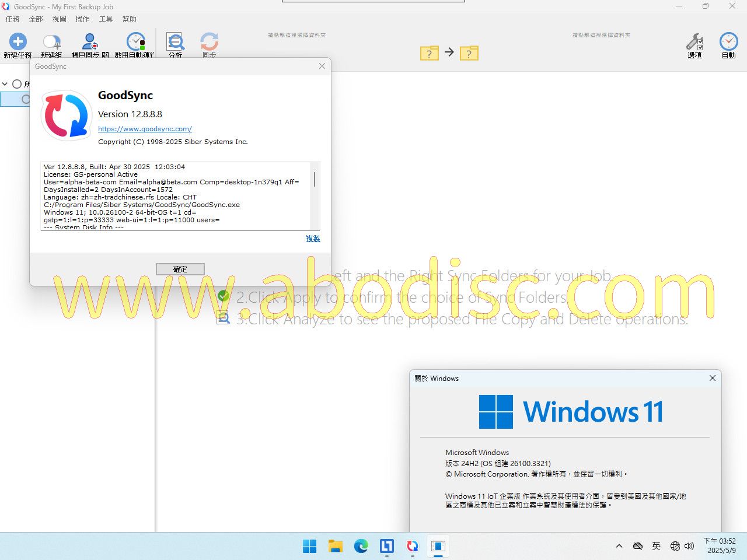Click the GoodSync title bar app icon
This screenshot has height=560, width=747.
[6, 6]
